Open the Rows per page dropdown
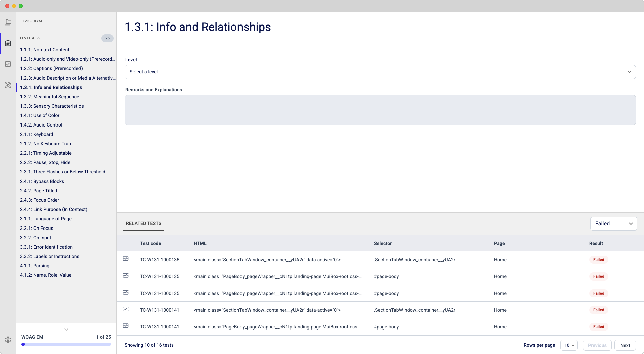 [x=569, y=345]
